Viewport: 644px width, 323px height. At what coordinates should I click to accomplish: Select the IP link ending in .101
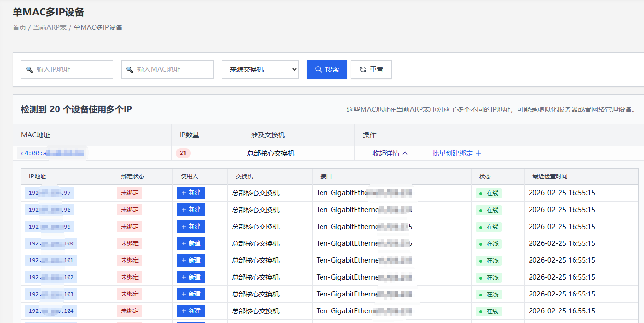point(51,260)
